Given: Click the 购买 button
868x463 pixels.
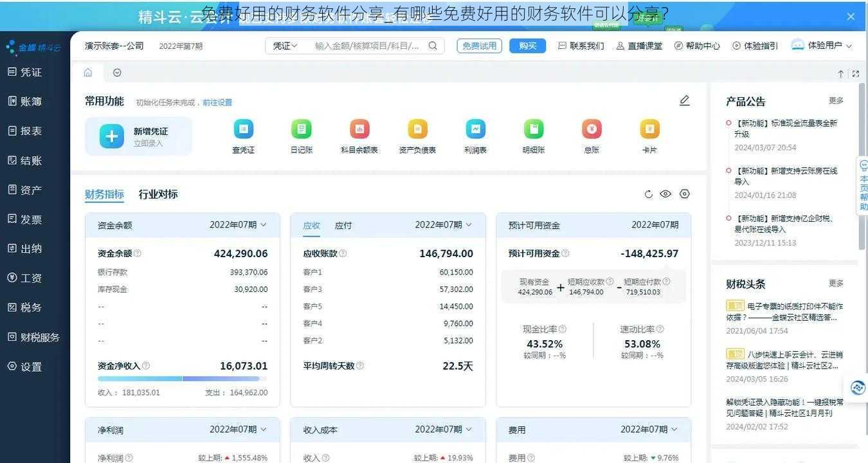Looking at the screenshot, I should coord(528,46).
